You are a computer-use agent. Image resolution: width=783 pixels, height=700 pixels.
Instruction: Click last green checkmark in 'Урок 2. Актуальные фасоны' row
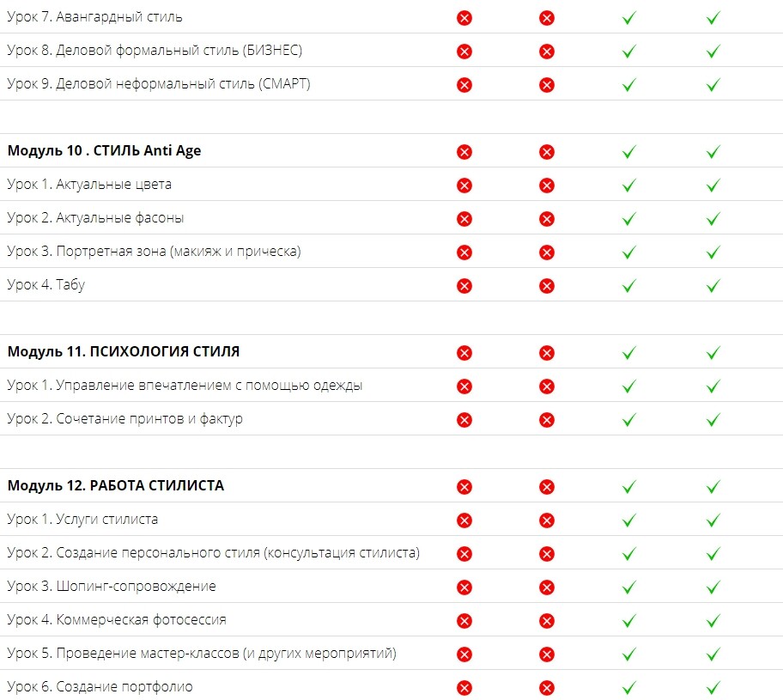[x=713, y=219]
